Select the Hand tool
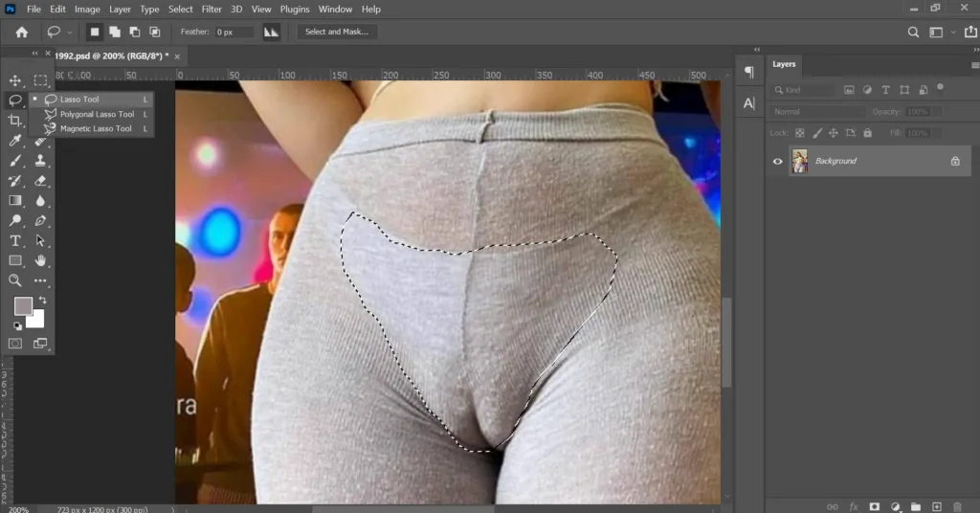 click(41, 260)
